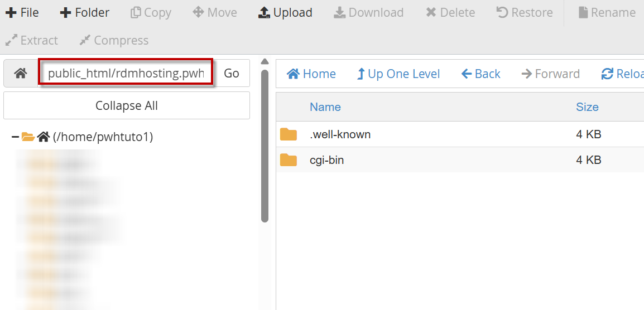Go up with Up One Level
Screen dimensions: 644x310
point(398,74)
